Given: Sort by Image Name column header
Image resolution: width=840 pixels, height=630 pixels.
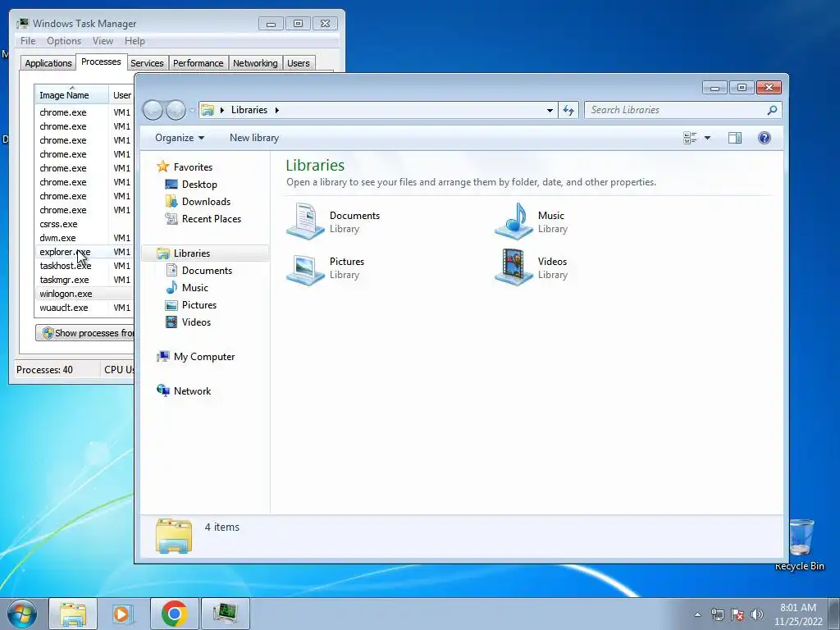Looking at the screenshot, I should point(71,95).
